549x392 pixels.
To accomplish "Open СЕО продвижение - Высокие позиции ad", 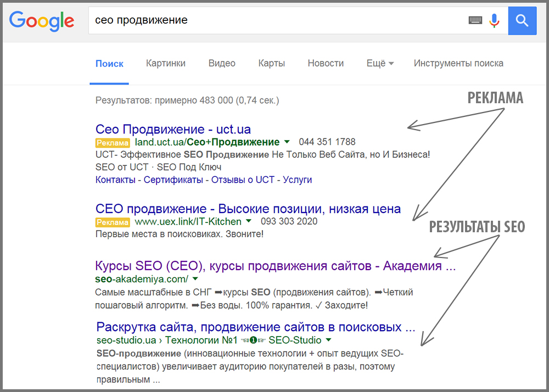I will point(248,209).
